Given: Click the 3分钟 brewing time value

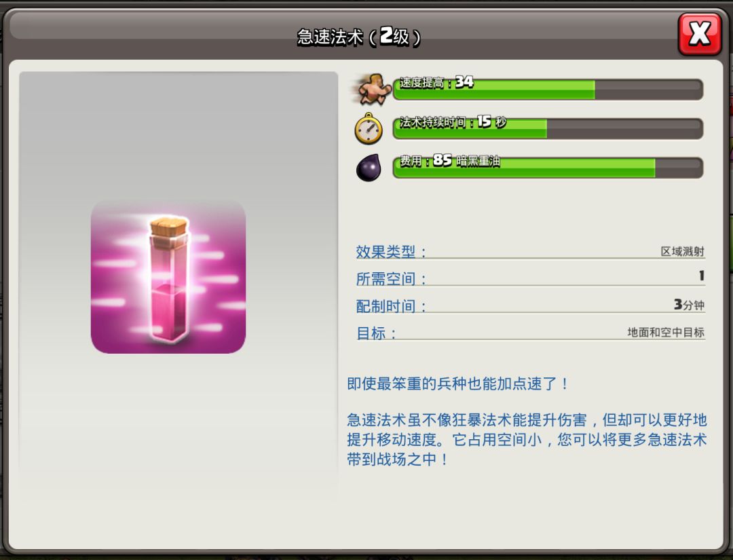Looking at the screenshot, I should pos(689,305).
